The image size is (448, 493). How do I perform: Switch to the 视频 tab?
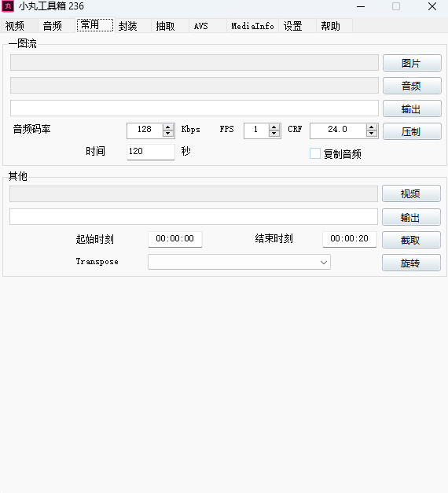pyautogui.click(x=15, y=26)
